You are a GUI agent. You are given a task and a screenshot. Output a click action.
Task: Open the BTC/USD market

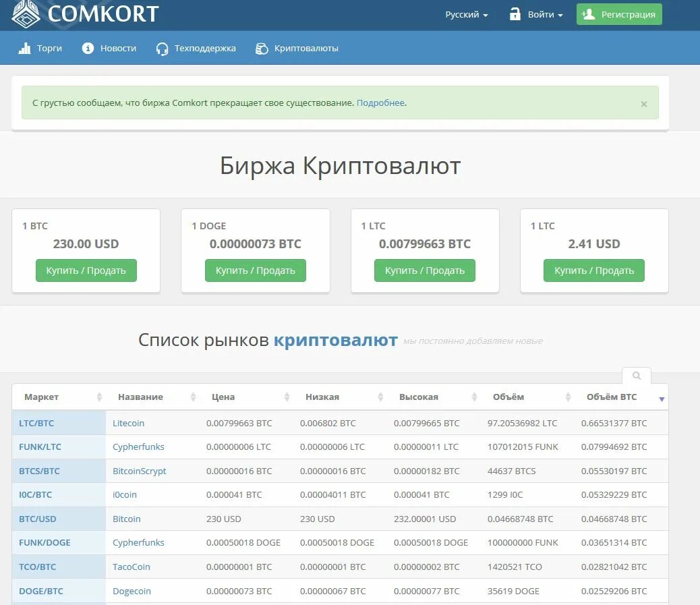pyautogui.click(x=38, y=519)
